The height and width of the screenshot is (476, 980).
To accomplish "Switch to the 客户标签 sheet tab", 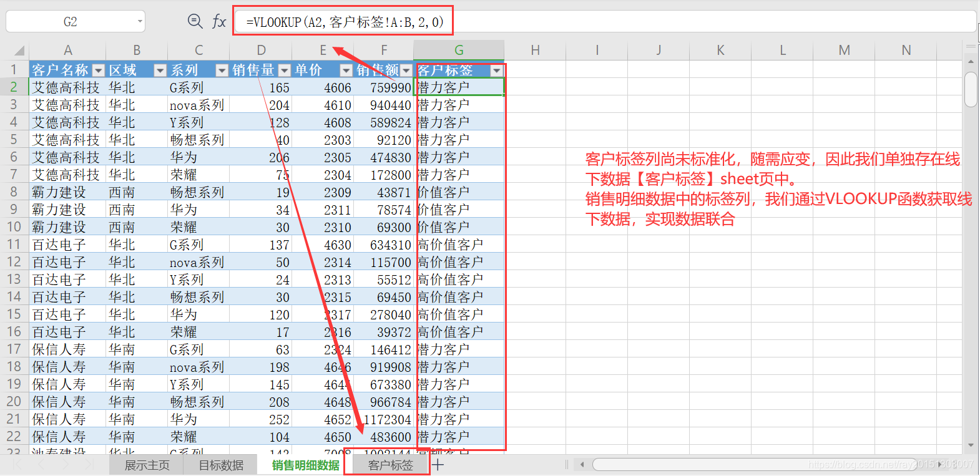I will click(x=390, y=465).
